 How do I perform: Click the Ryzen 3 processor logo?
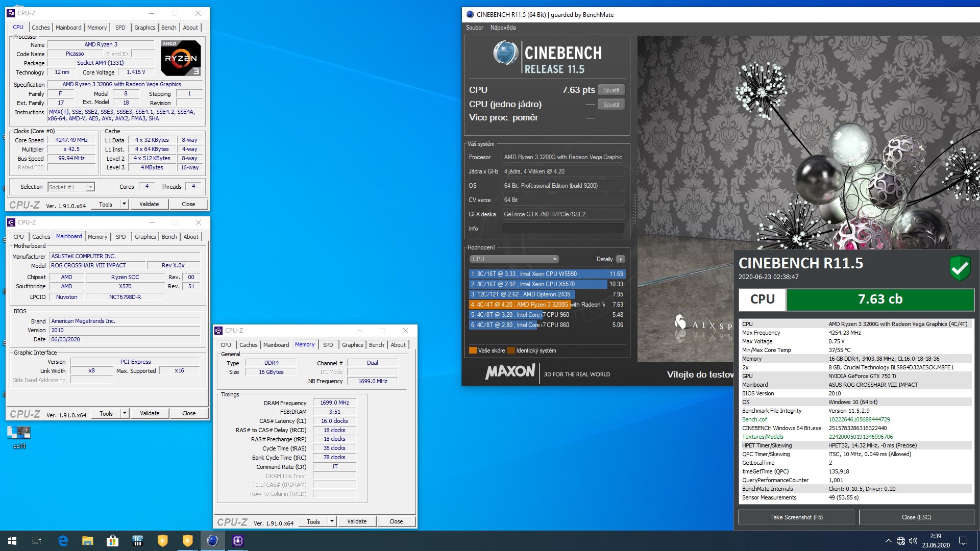point(181,58)
